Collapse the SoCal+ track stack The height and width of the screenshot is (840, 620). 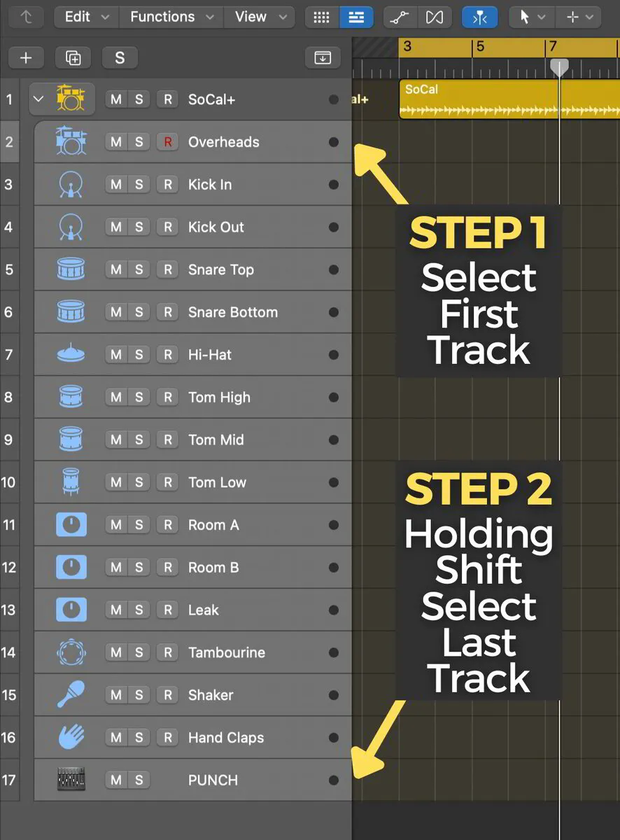pyautogui.click(x=38, y=99)
